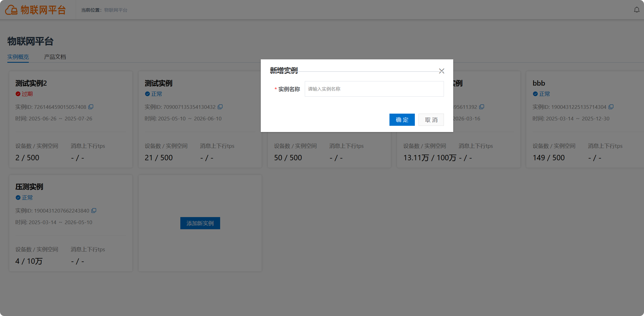644x316 pixels.
Task: Open the 压测实例 card title
Action: pyautogui.click(x=29, y=187)
